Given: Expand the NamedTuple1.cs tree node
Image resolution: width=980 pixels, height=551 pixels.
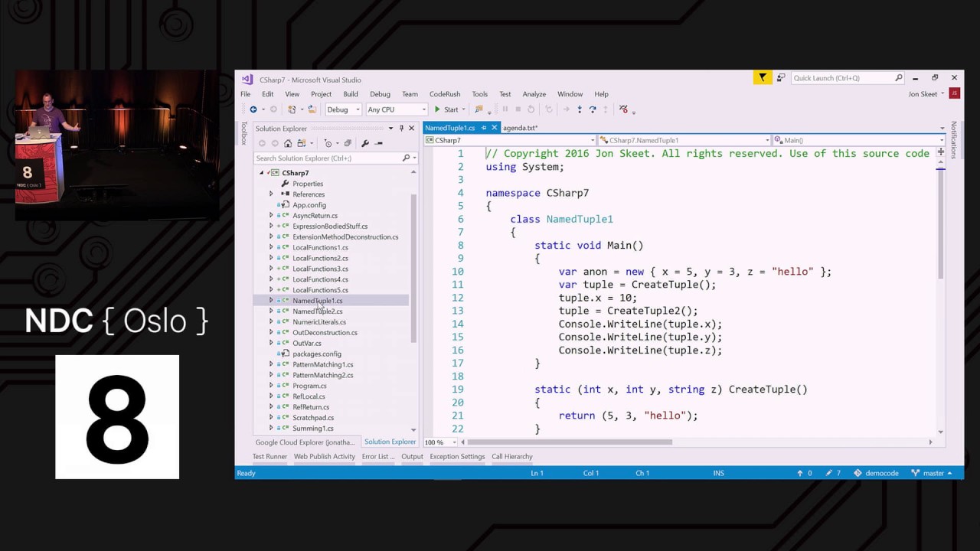Looking at the screenshot, I should tap(271, 301).
